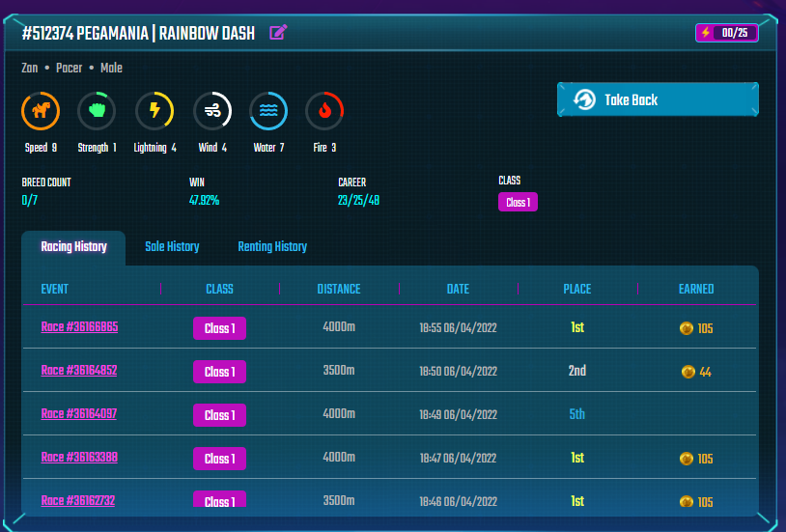Open the Renting History tab
This screenshot has height=532, width=786.
[272, 247]
